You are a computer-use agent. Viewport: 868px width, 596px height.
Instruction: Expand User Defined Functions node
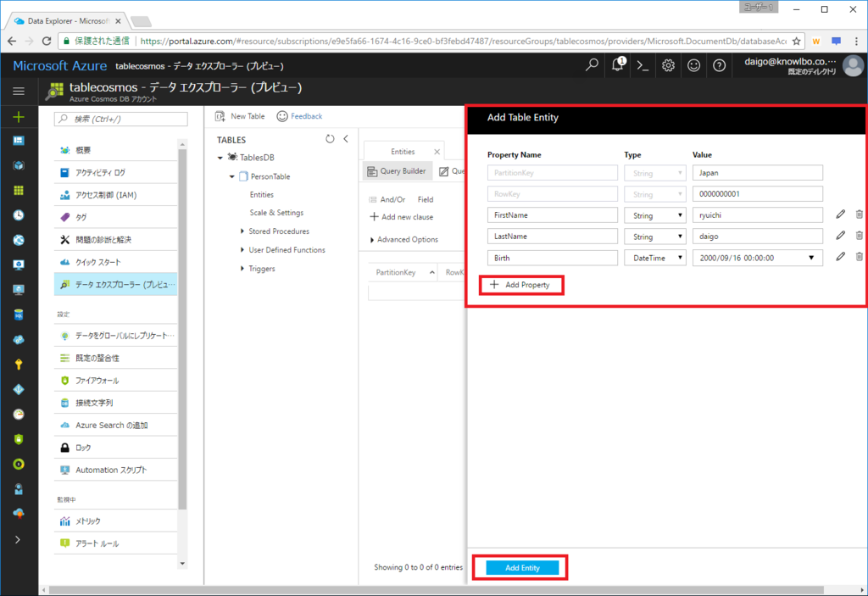(x=242, y=250)
